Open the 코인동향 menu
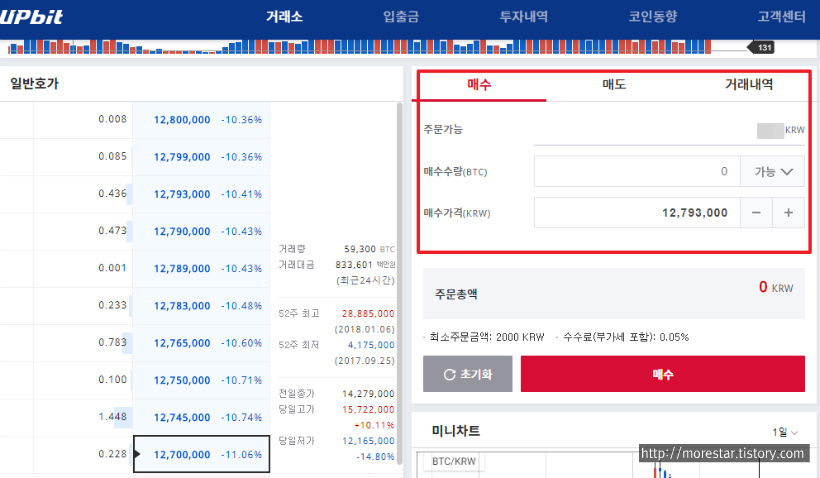 coord(653,17)
